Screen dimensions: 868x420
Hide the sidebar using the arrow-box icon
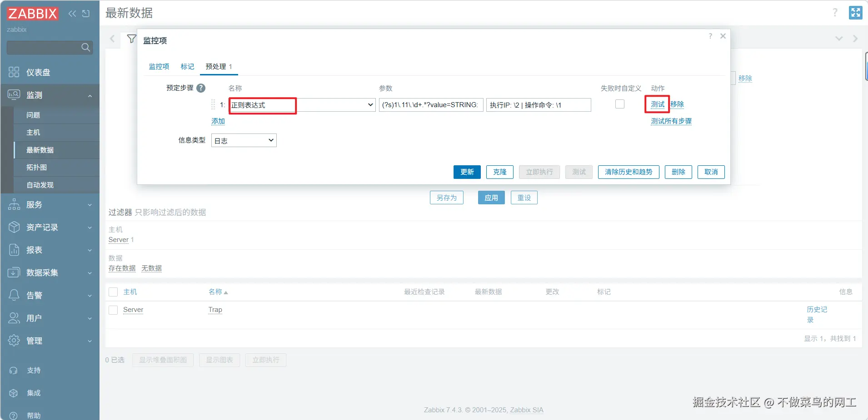(x=86, y=14)
